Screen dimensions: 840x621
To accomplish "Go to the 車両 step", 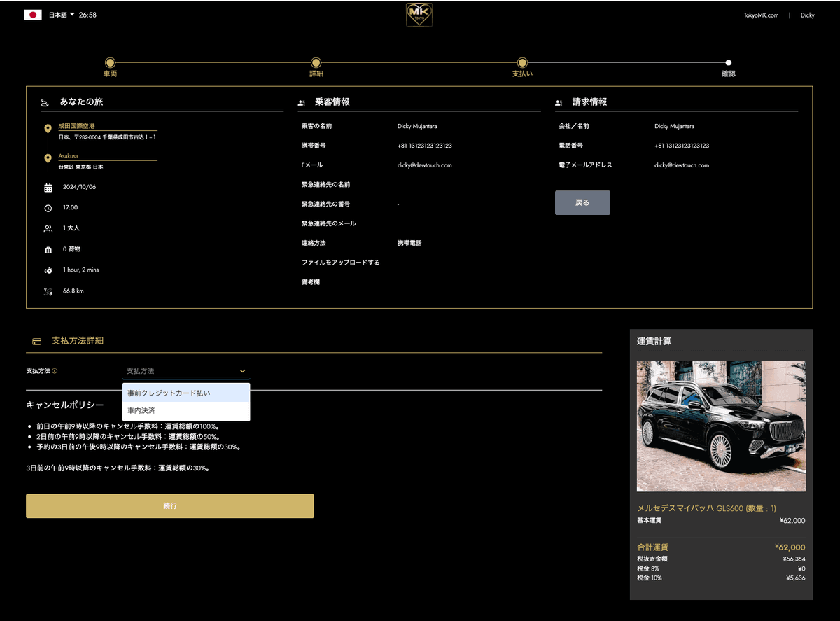I will click(110, 63).
